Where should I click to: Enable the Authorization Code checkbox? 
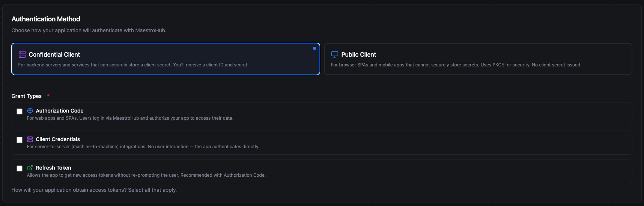20,111
